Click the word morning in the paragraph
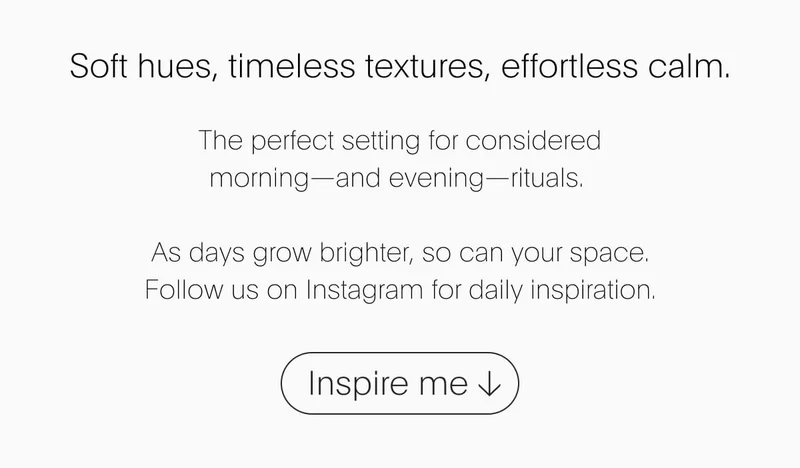Image resolution: width=800 pixels, height=468 pixels. [x=259, y=179]
